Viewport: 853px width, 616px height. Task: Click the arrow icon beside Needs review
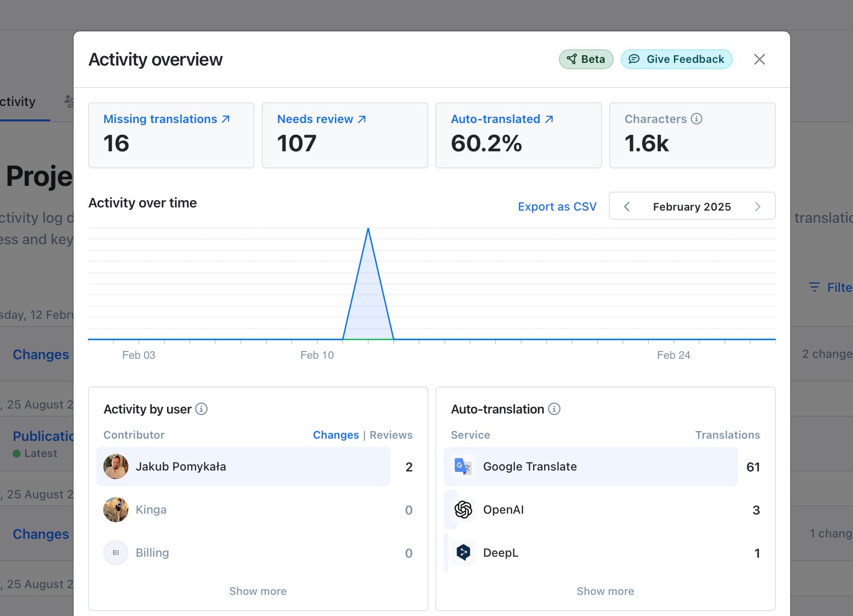tap(362, 119)
